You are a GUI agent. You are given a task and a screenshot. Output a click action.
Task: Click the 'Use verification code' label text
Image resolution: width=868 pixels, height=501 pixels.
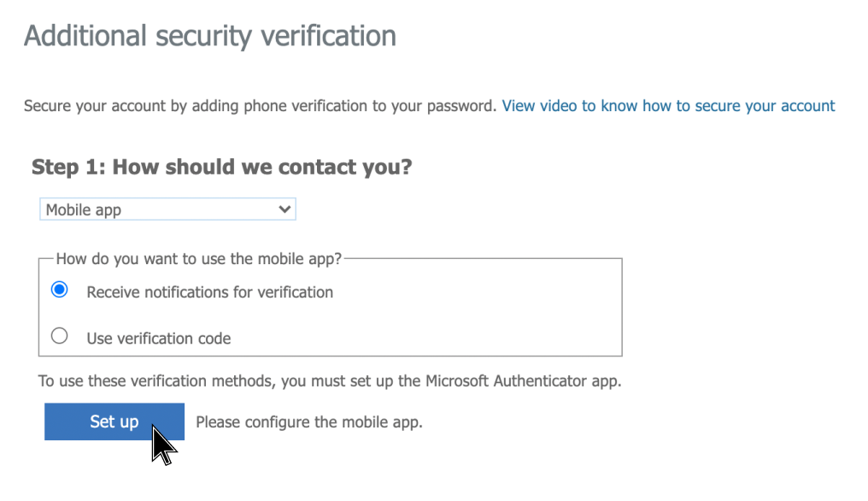pos(159,339)
